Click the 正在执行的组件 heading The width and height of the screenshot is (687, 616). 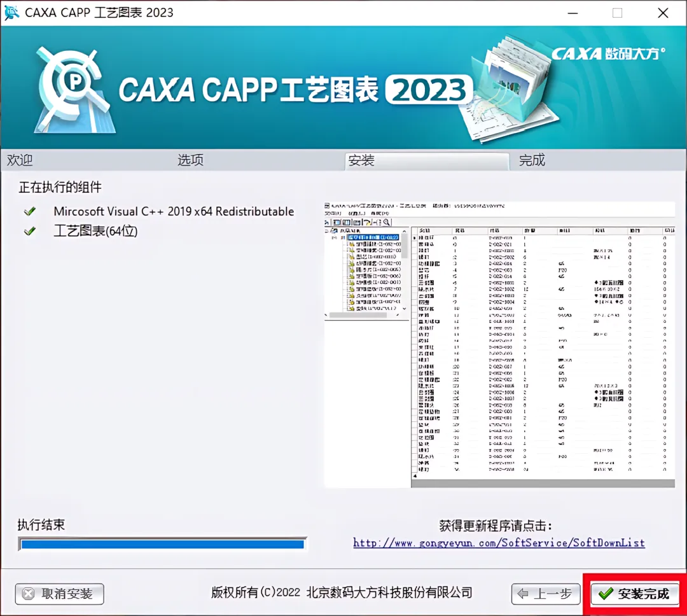point(60,187)
